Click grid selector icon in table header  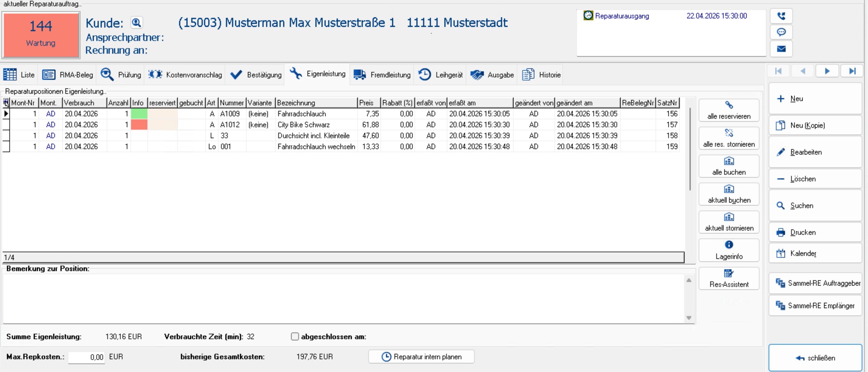(x=6, y=103)
